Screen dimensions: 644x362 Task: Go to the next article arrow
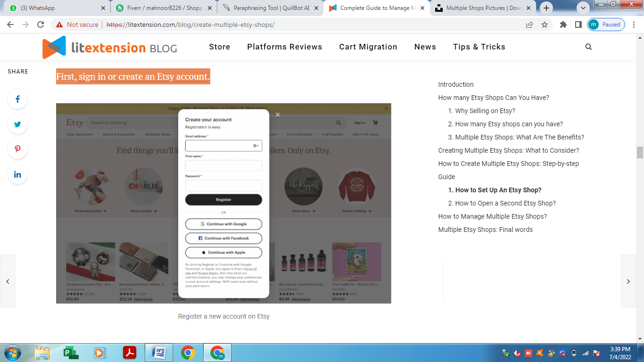pyautogui.click(x=628, y=281)
